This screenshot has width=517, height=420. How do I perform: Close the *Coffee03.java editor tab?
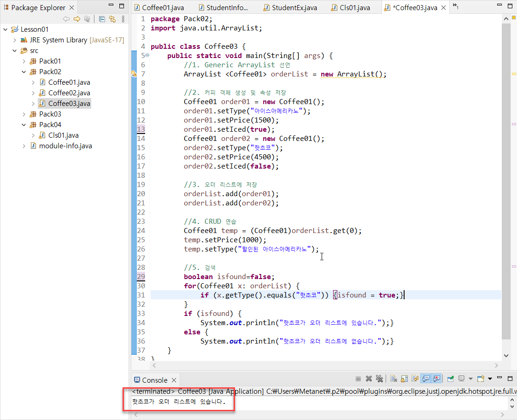pos(443,7)
